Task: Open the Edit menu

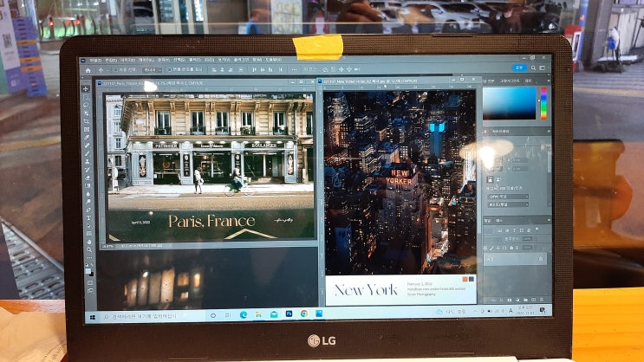Action: click(x=111, y=61)
